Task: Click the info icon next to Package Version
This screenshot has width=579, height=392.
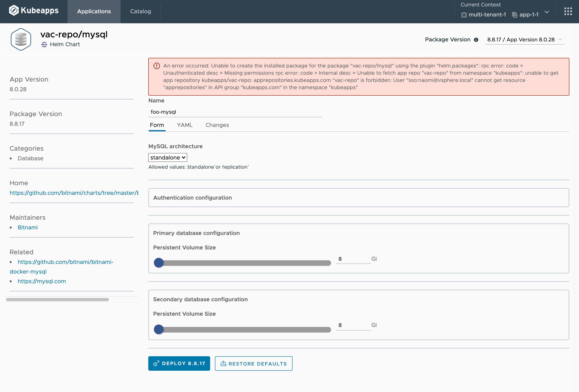Action: pyautogui.click(x=476, y=39)
